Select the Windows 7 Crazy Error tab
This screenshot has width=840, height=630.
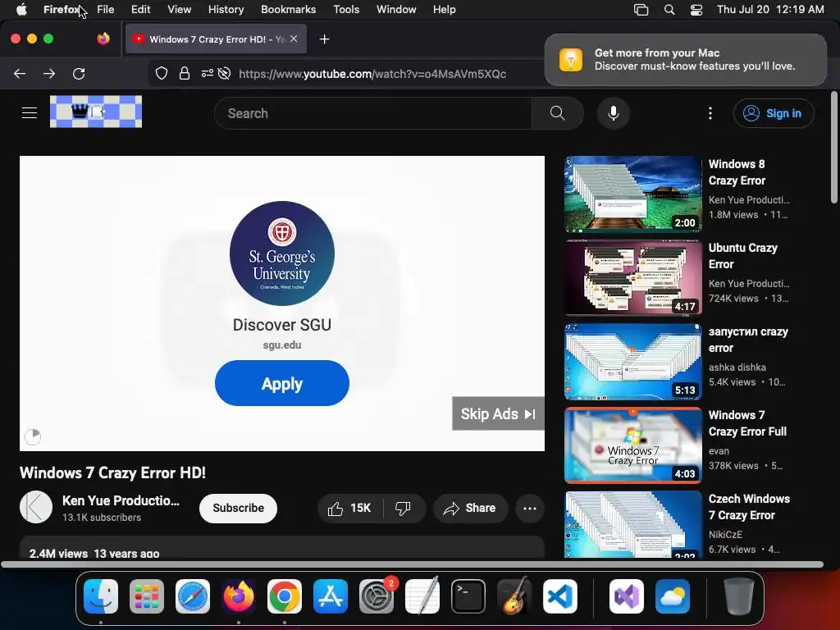coord(216,39)
